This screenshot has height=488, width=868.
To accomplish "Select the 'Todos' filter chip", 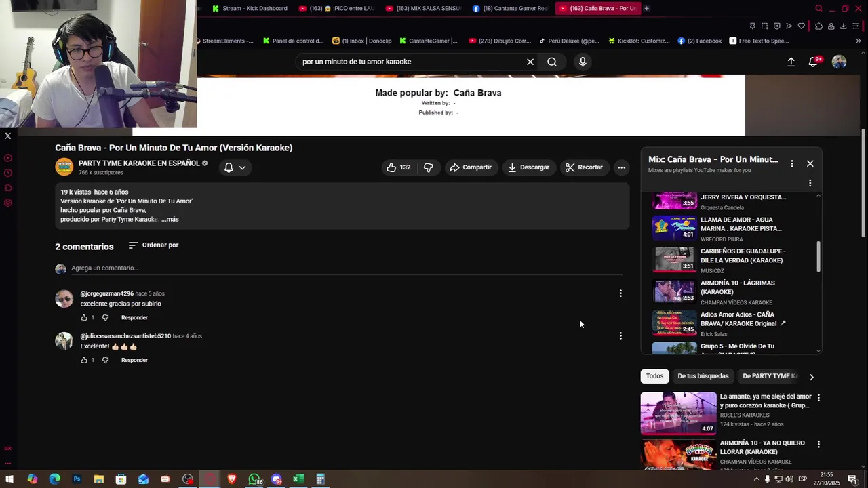I will tap(654, 376).
